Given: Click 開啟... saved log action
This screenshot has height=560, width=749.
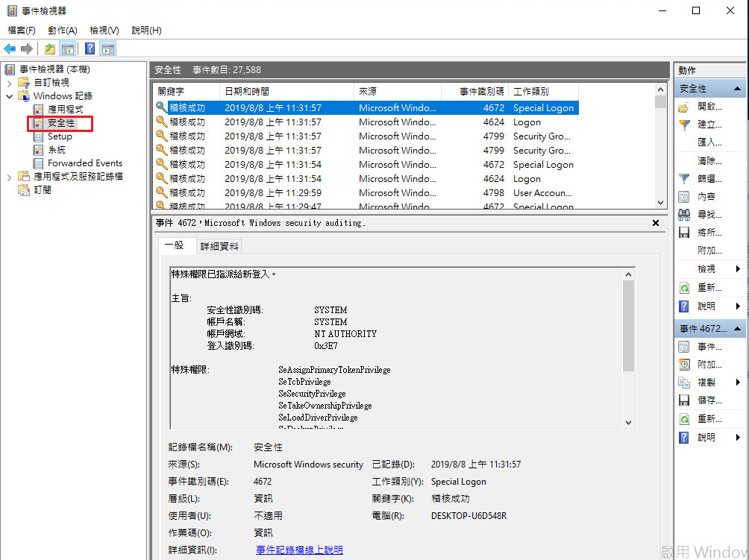Looking at the screenshot, I should click(x=709, y=107).
